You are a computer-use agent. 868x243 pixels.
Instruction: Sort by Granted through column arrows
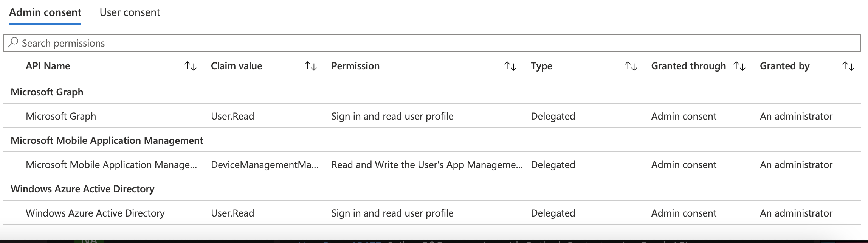click(x=739, y=66)
